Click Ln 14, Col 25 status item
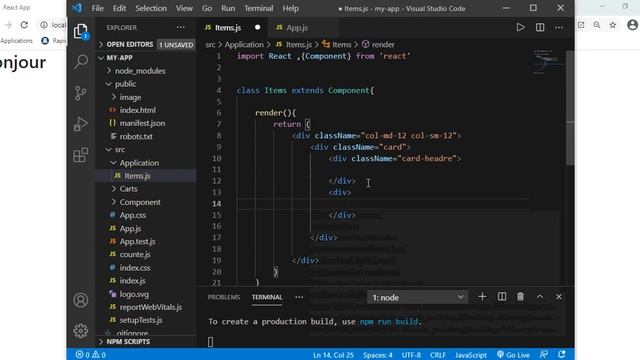The image size is (640, 360). click(x=333, y=355)
